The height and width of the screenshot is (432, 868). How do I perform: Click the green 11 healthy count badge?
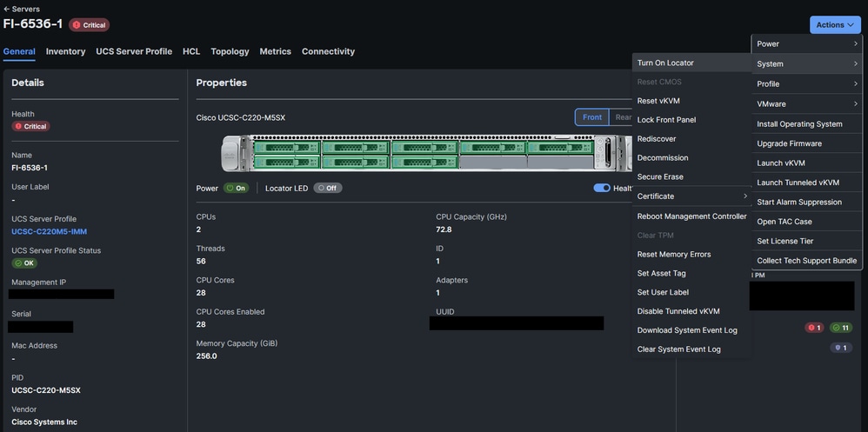840,328
